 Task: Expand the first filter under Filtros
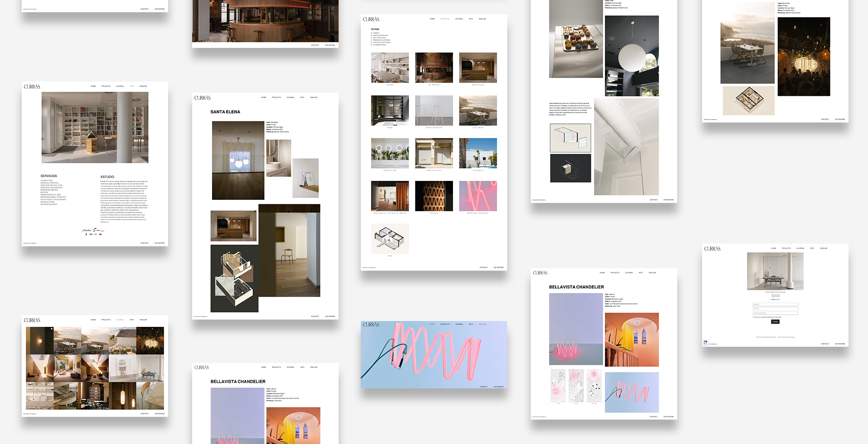tap(372, 33)
